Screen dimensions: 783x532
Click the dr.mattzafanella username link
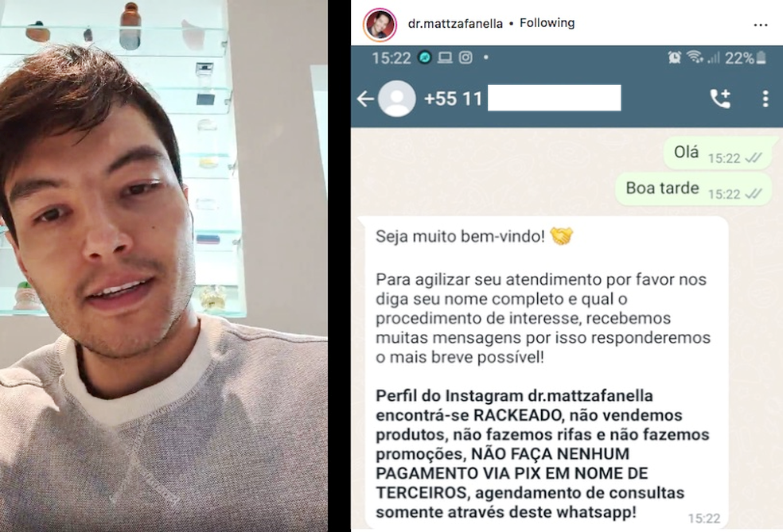(x=455, y=23)
